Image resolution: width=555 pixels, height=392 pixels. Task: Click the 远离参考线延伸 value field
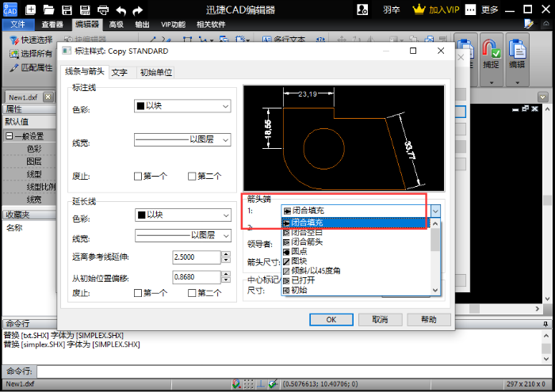197,257
